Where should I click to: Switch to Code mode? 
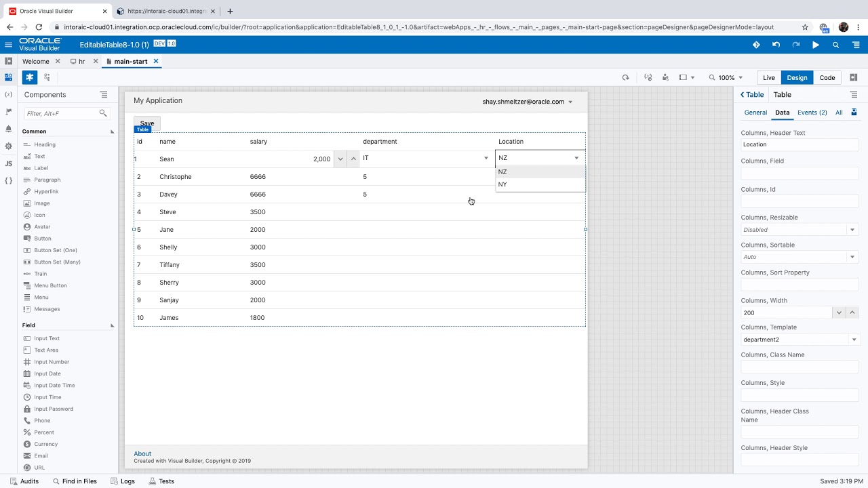click(827, 77)
